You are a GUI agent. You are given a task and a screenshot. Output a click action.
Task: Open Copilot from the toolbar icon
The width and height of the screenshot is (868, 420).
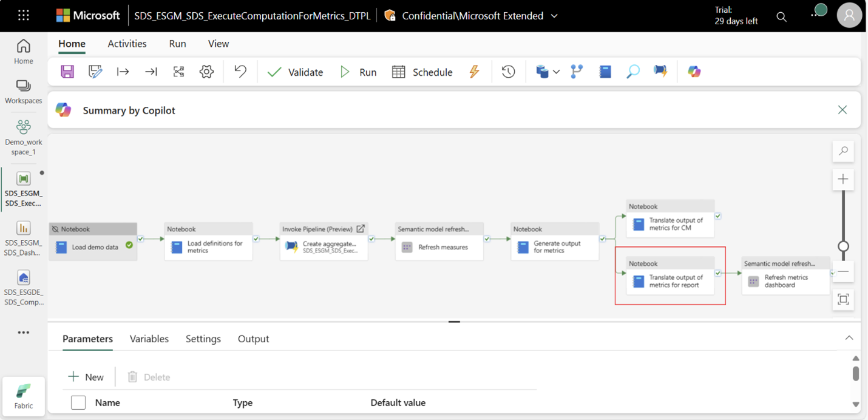click(x=694, y=72)
